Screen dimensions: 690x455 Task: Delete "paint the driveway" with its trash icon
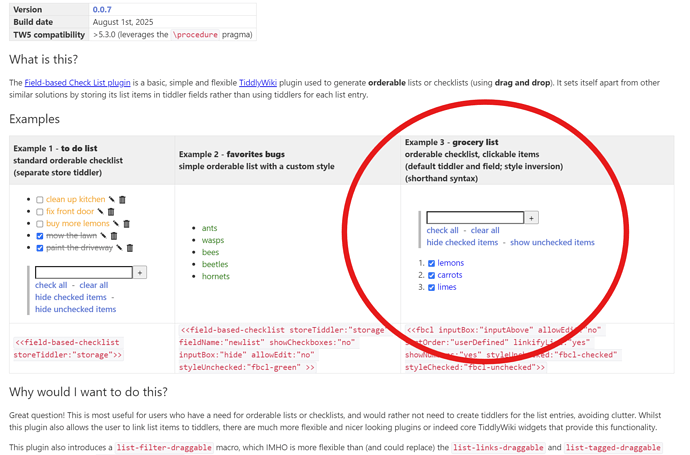pyautogui.click(x=130, y=248)
